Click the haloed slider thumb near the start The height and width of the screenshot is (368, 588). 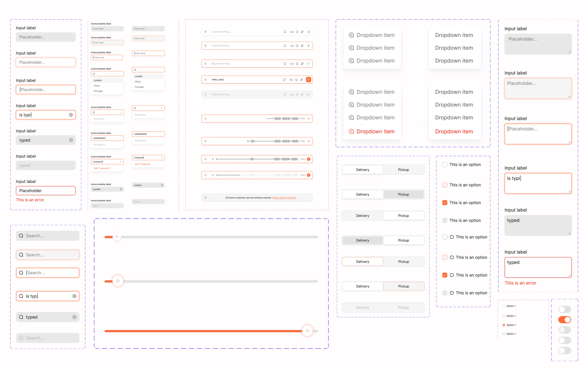point(118,281)
